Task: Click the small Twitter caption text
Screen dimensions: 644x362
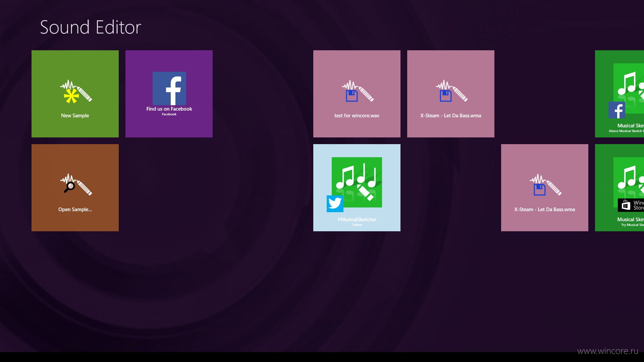Action: tap(357, 225)
